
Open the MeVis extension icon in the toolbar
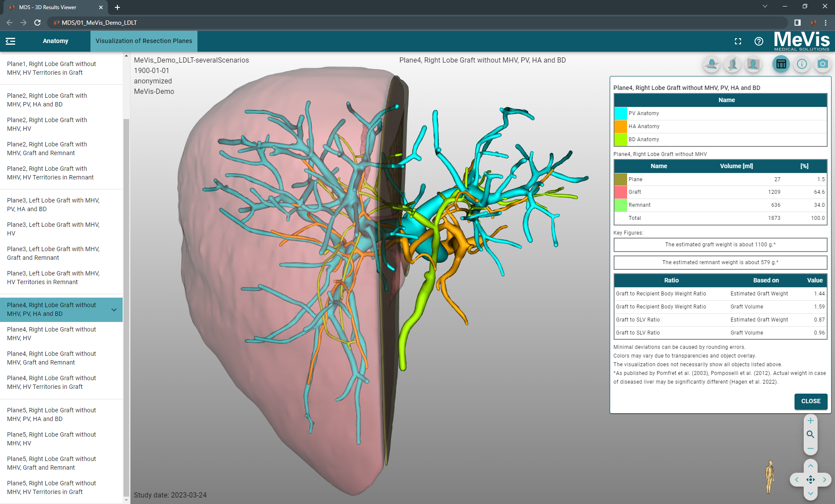[x=813, y=23]
